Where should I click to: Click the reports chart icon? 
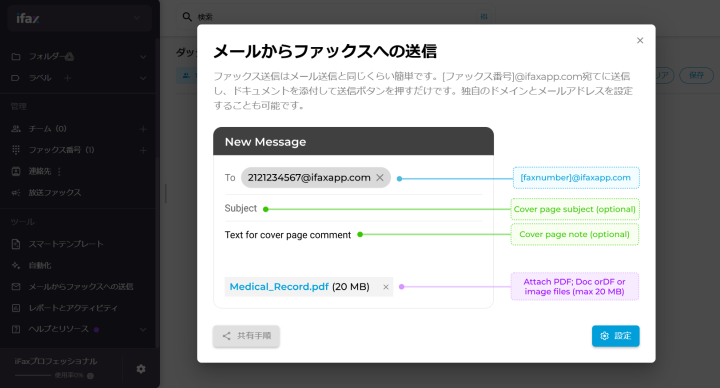point(16,308)
